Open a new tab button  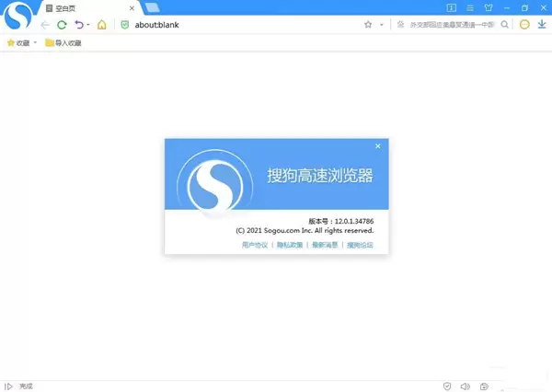pyautogui.click(x=152, y=7)
